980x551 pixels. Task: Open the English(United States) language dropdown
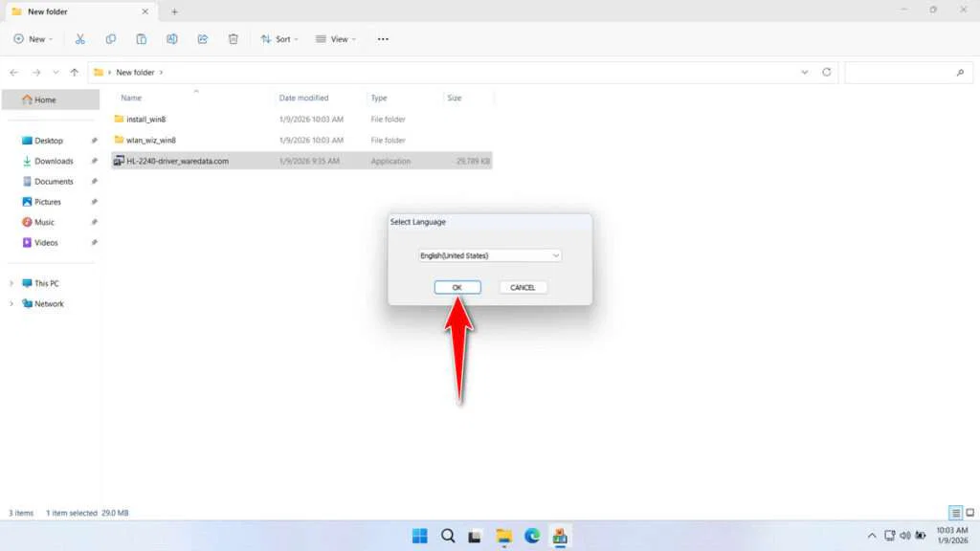click(x=489, y=255)
